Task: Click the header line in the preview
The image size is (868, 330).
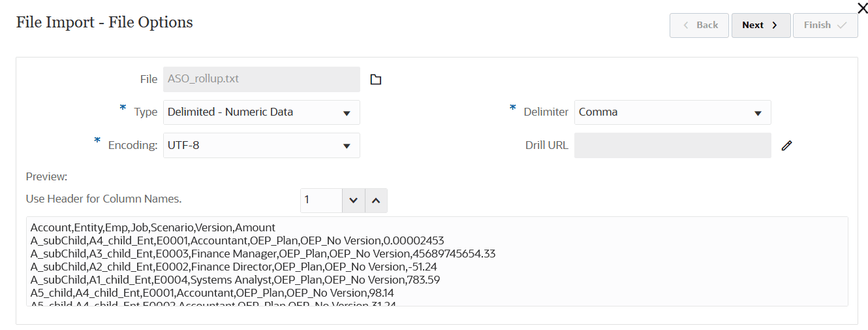Action: (153, 228)
